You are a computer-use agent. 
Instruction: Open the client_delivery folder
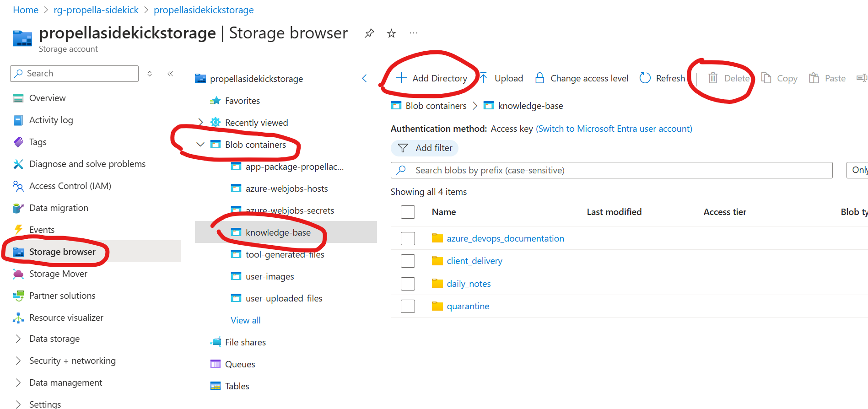tap(474, 261)
